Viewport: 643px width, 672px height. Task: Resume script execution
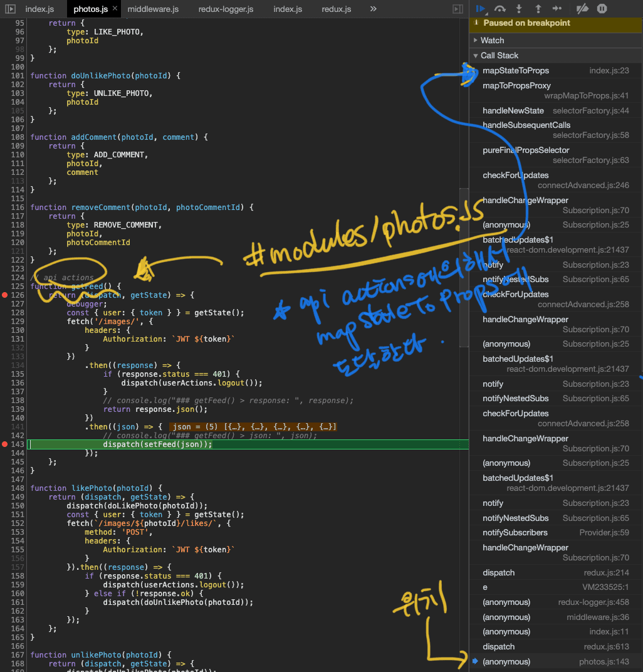[481, 9]
